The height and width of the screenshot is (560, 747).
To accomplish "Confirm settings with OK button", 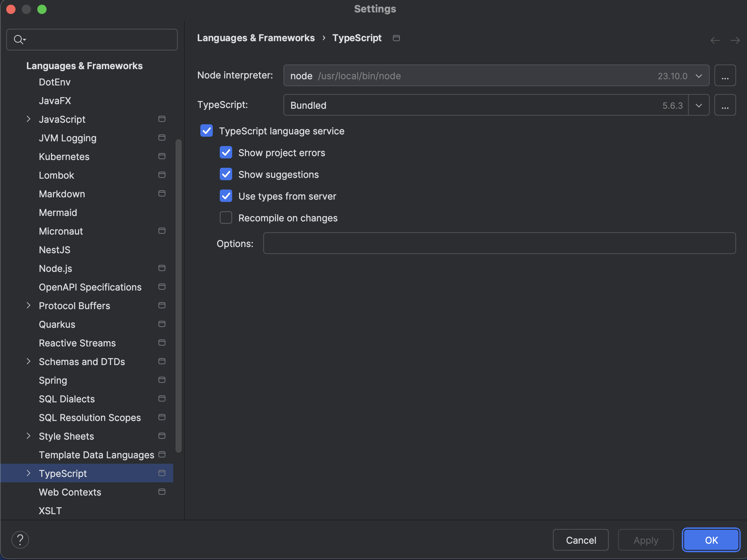I will click(711, 540).
